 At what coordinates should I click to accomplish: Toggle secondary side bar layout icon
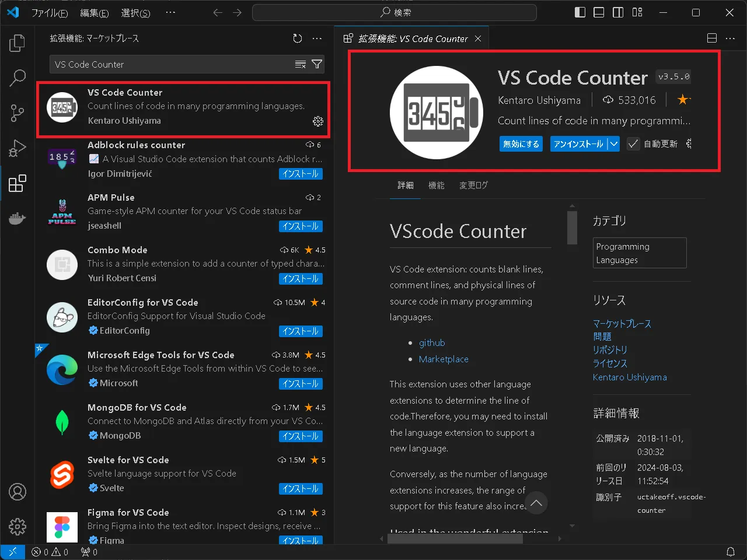pyautogui.click(x=618, y=12)
